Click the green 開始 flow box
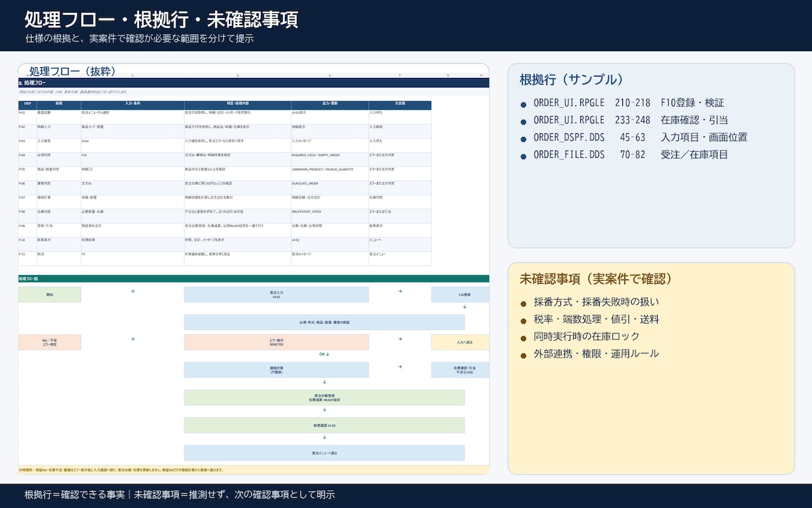The height and width of the screenshot is (508, 812). click(x=49, y=294)
